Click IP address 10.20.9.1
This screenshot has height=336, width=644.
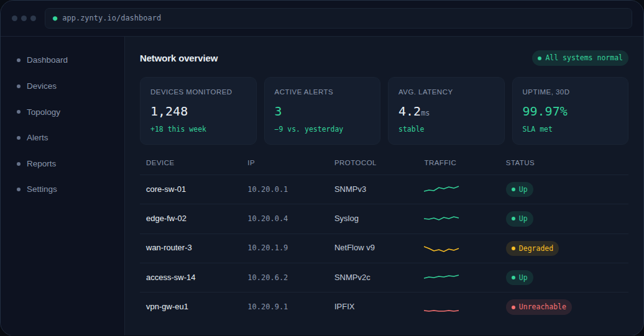(268, 307)
